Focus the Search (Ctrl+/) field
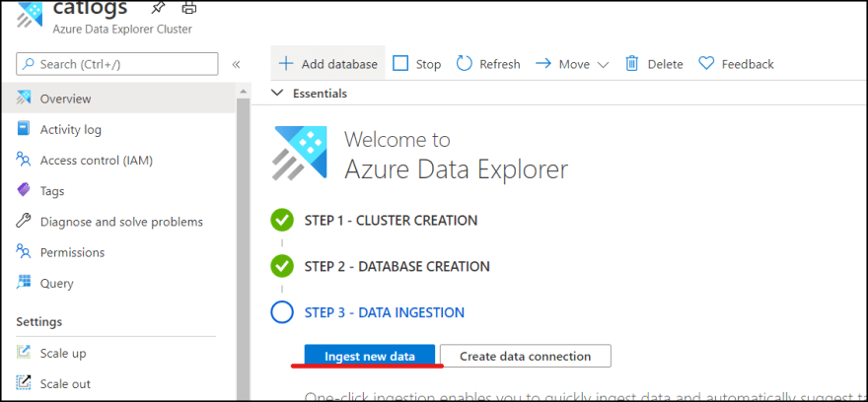The image size is (868, 402). 116,64
